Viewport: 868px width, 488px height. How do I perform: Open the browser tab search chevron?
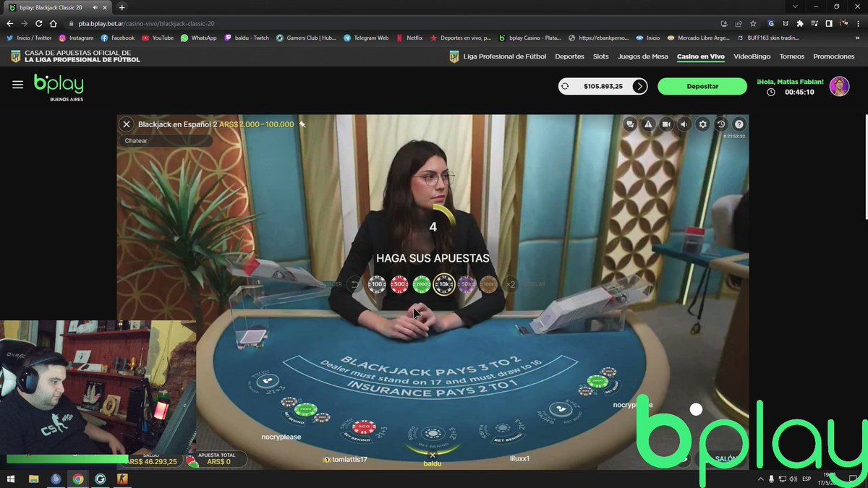(x=796, y=7)
